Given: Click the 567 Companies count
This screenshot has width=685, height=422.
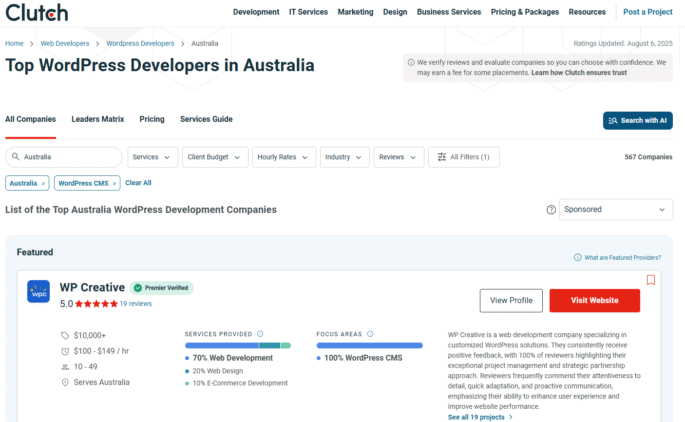Looking at the screenshot, I should pos(648,157).
